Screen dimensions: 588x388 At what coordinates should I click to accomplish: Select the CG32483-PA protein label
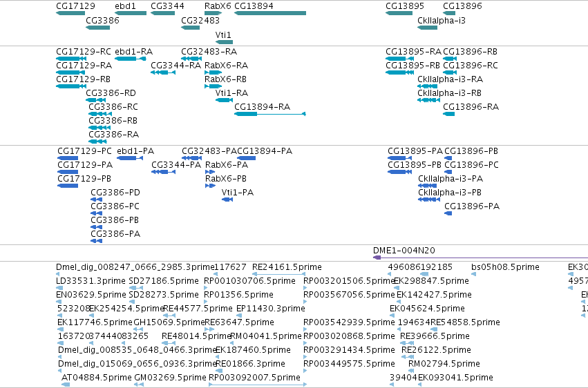209,151
